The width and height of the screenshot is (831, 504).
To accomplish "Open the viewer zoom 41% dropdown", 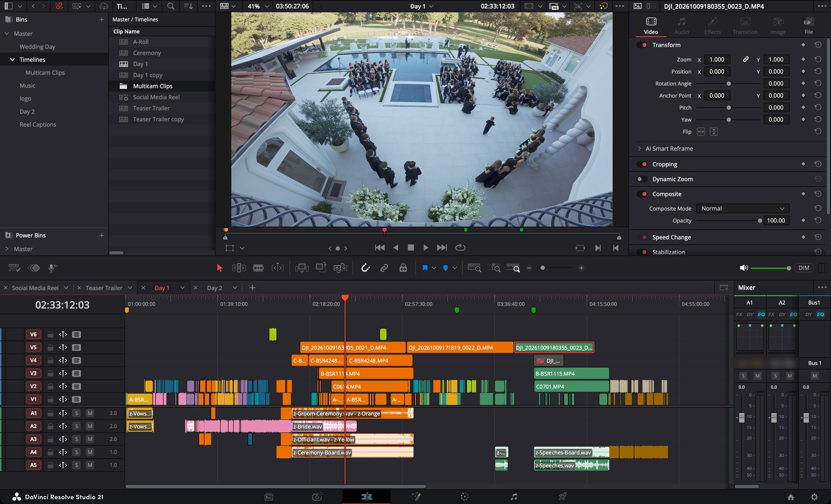I will [258, 6].
